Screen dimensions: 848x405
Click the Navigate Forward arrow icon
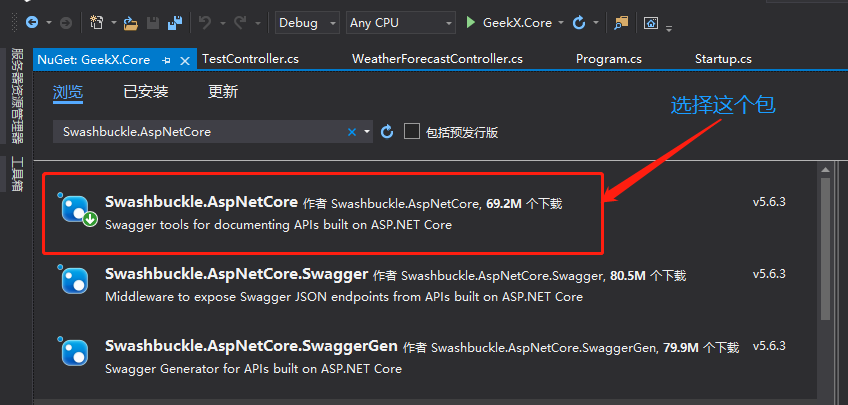pos(65,23)
